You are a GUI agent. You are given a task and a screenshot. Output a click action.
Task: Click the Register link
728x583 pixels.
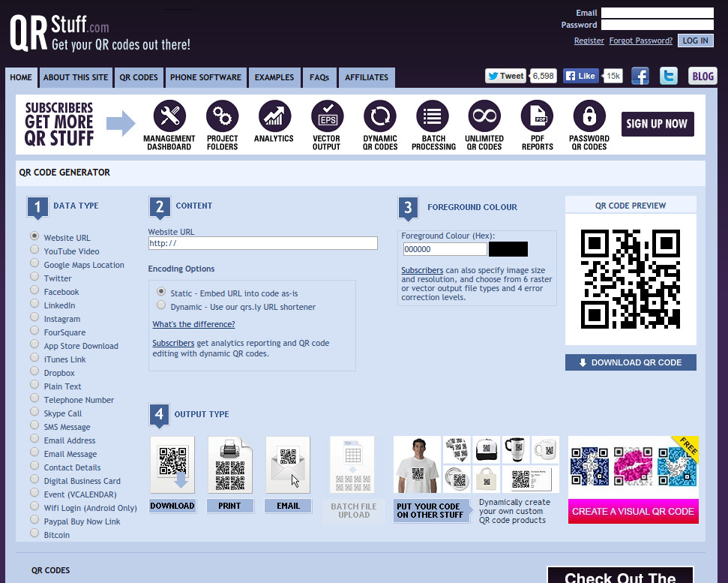pos(589,41)
